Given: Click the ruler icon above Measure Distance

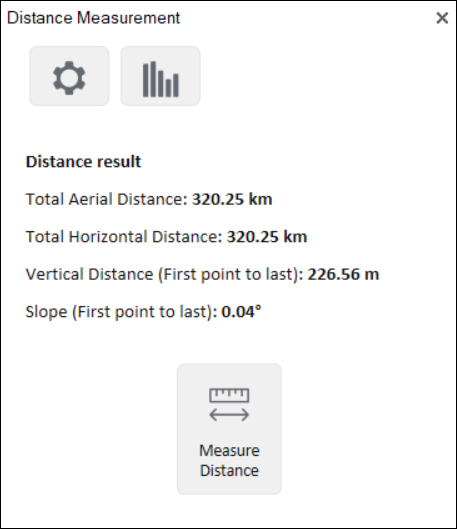Looking at the screenshot, I should [x=229, y=395].
